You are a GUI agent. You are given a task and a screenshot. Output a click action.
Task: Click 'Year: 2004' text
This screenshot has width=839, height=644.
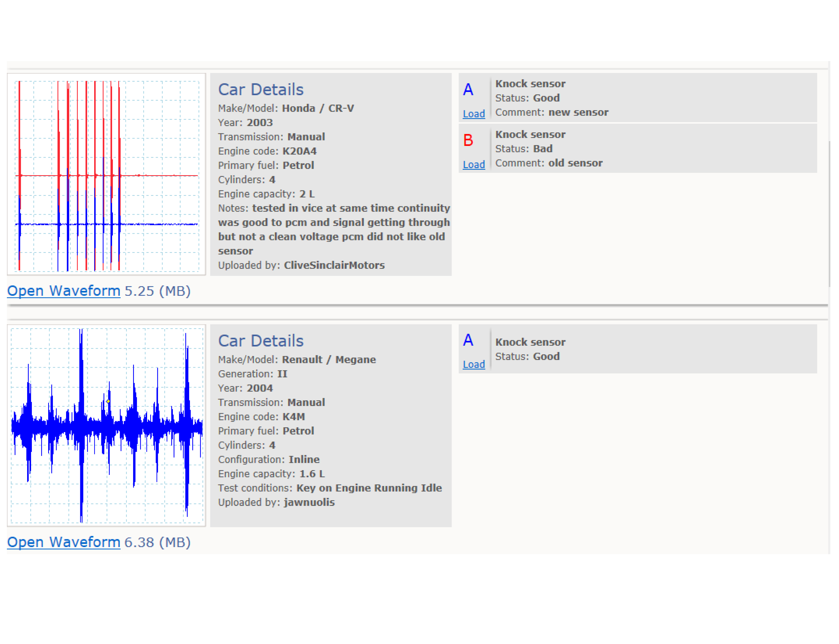click(x=245, y=388)
